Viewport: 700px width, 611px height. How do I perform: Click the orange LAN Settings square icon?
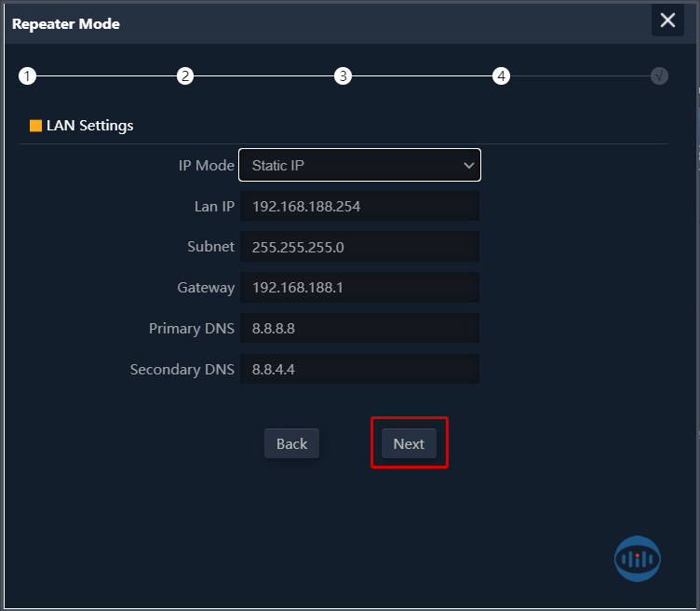(x=35, y=126)
